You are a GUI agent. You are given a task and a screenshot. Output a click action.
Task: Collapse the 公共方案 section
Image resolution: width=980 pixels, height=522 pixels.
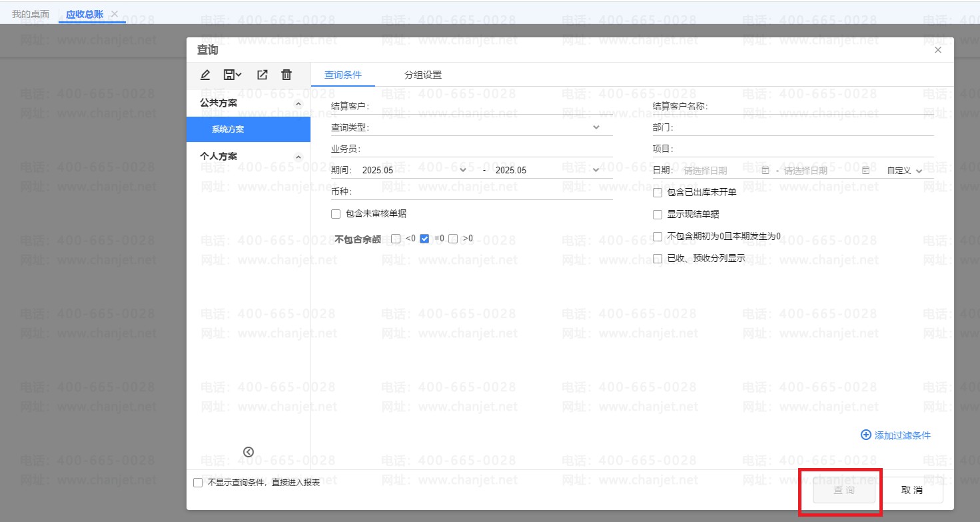pos(298,103)
